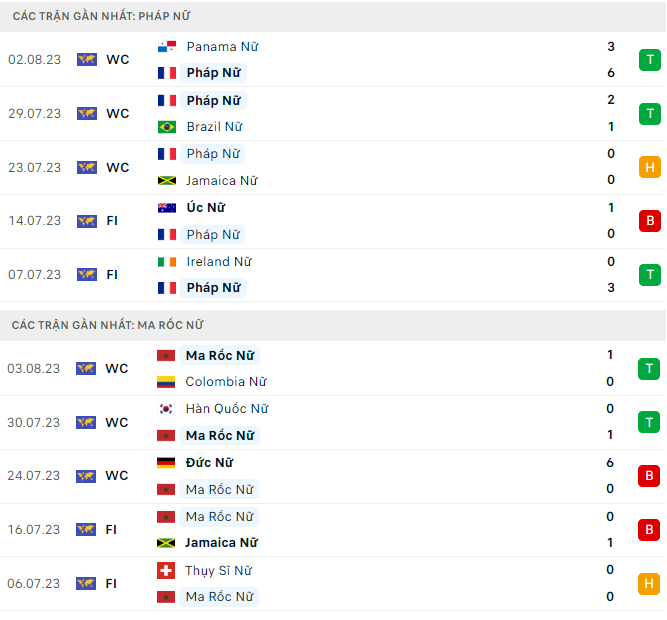Image resolution: width=667 pixels, height=620 pixels.
Task: Click the Colombia flag icon
Action: click(166, 382)
